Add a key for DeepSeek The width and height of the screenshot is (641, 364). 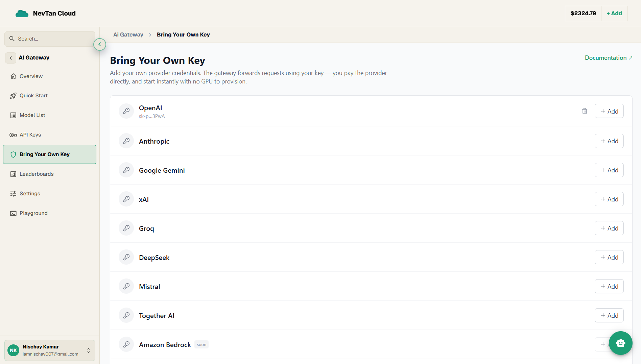click(x=609, y=257)
